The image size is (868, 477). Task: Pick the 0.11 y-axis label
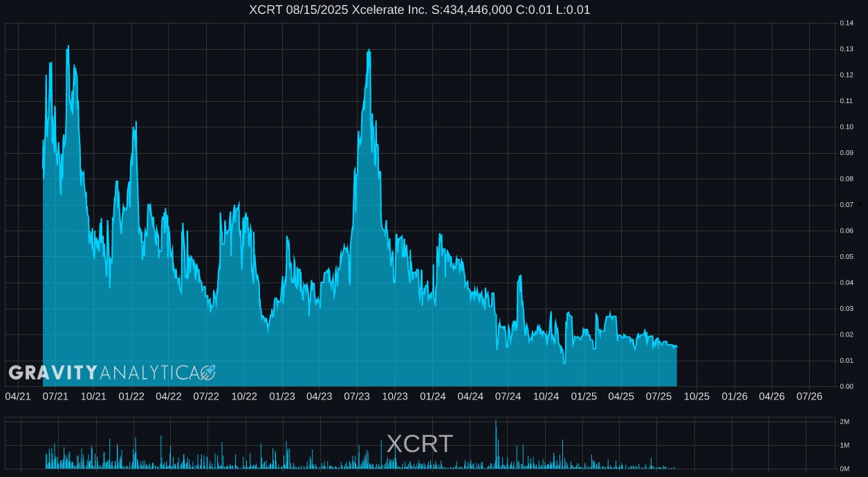coord(846,101)
